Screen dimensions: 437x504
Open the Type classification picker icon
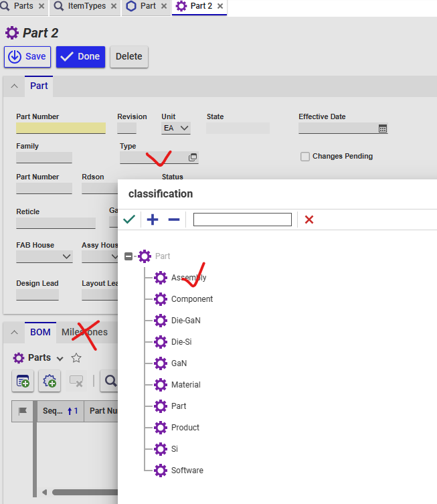tap(193, 157)
